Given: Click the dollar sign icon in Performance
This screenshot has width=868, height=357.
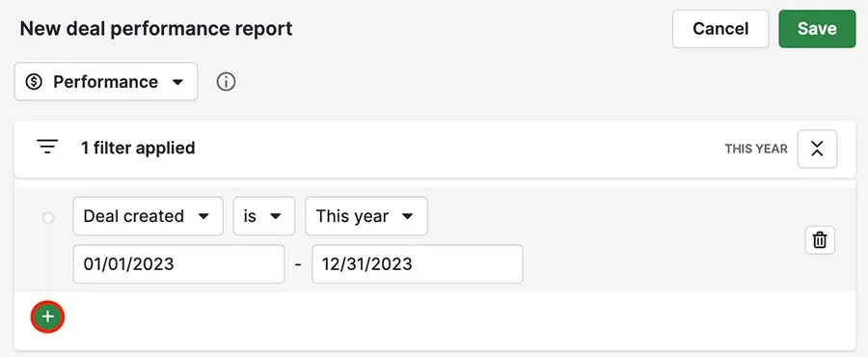Looking at the screenshot, I should (x=35, y=82).
